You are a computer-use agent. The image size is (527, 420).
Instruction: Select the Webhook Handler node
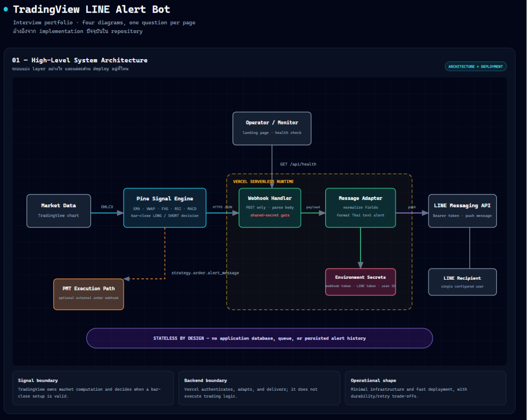pyautogui.click(x=270, y=208)
